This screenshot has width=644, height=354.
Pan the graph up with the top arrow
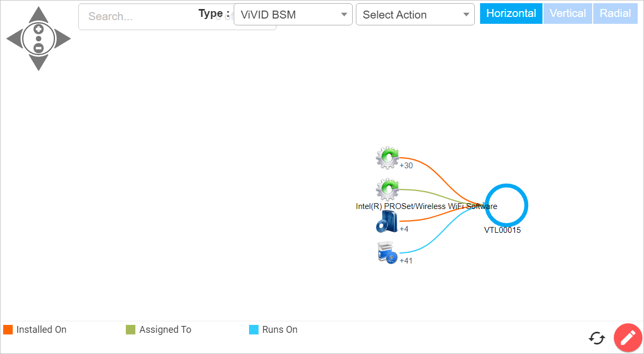[x=39, y=15]
